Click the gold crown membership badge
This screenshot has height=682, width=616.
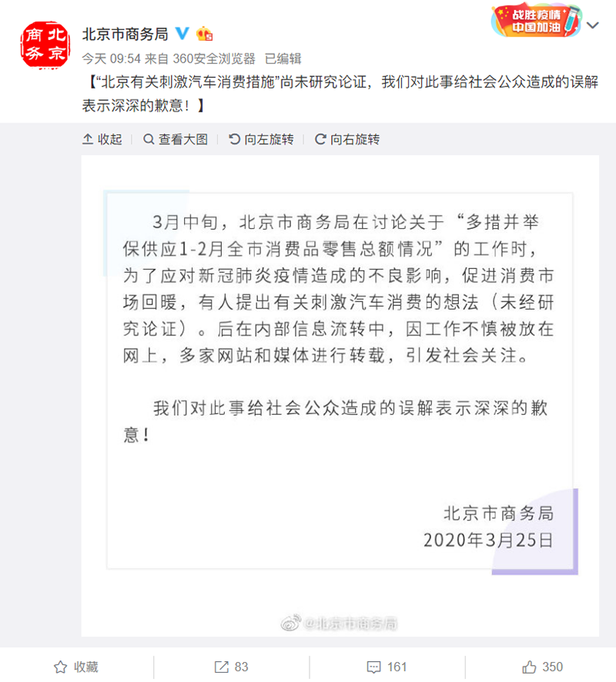click(x=204, y=33)
